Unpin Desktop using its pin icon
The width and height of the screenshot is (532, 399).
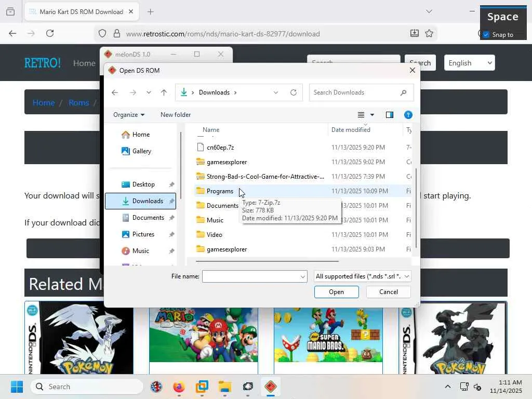[171, 184]
